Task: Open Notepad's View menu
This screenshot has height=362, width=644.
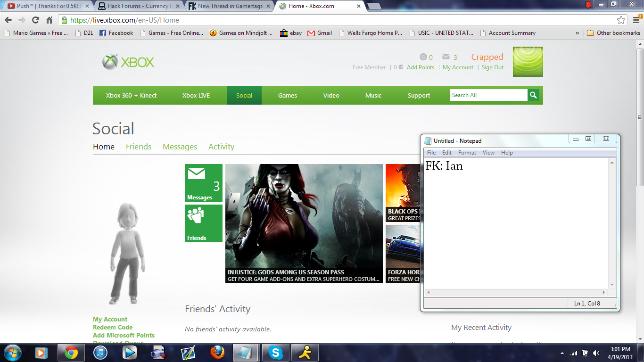Action: coord(489,153)
